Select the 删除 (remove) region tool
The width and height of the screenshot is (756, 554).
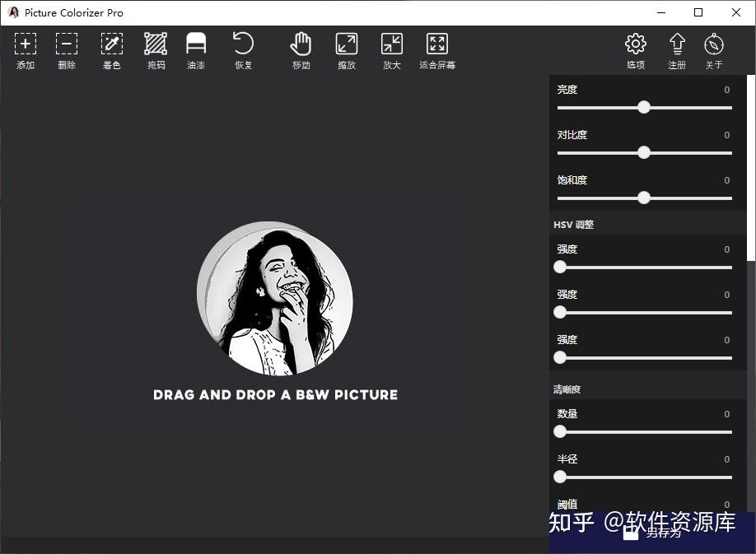point(67,50)
